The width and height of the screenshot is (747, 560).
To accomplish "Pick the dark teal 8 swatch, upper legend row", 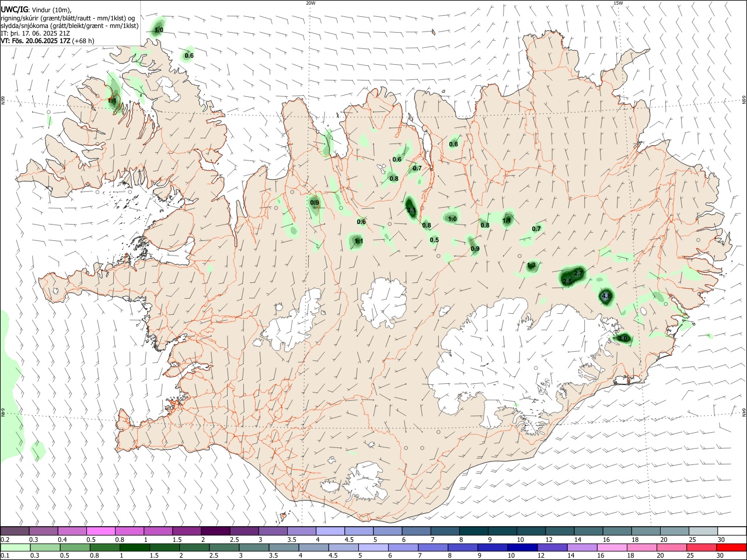I will tap(473, 531).
